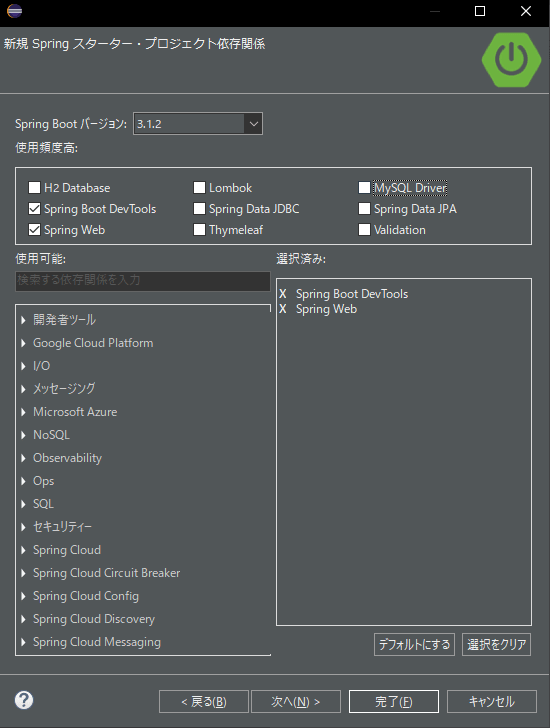Expand Spring Cloud Discovery category
Screen dimensions: 550x728
(23, 619)
